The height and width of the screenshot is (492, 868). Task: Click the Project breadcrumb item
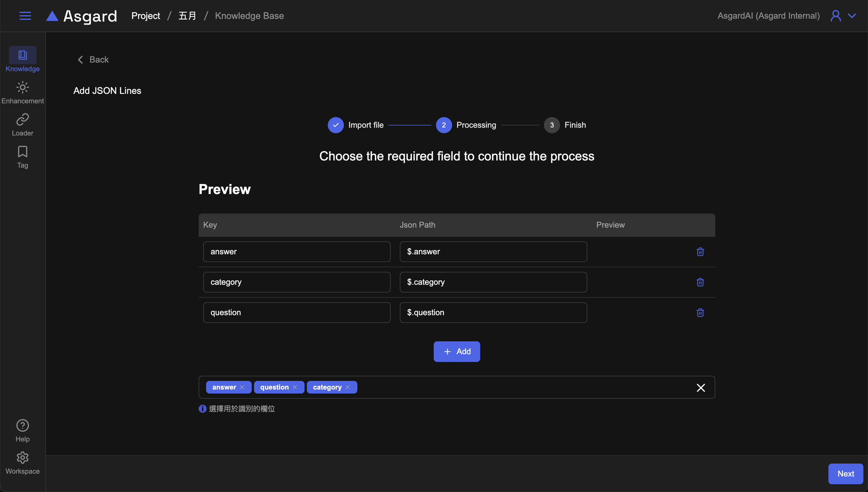(x=146, y=16)
